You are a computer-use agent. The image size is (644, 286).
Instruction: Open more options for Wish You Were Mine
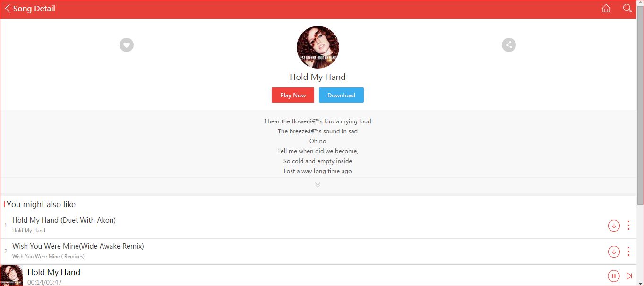pos(628,251)
